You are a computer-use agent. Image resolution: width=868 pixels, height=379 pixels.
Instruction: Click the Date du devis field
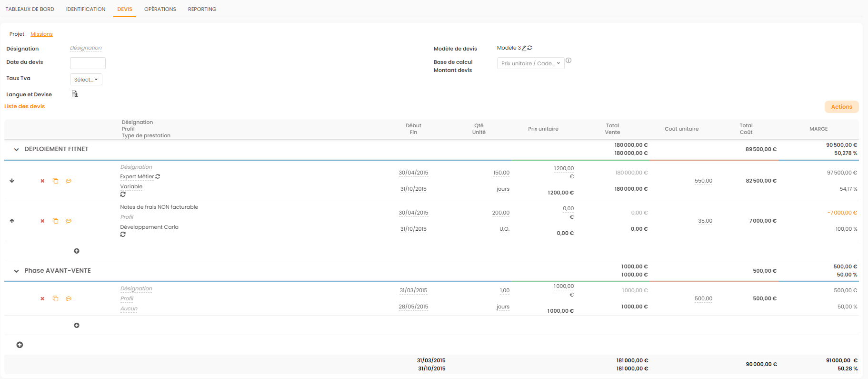pos(88,63)
